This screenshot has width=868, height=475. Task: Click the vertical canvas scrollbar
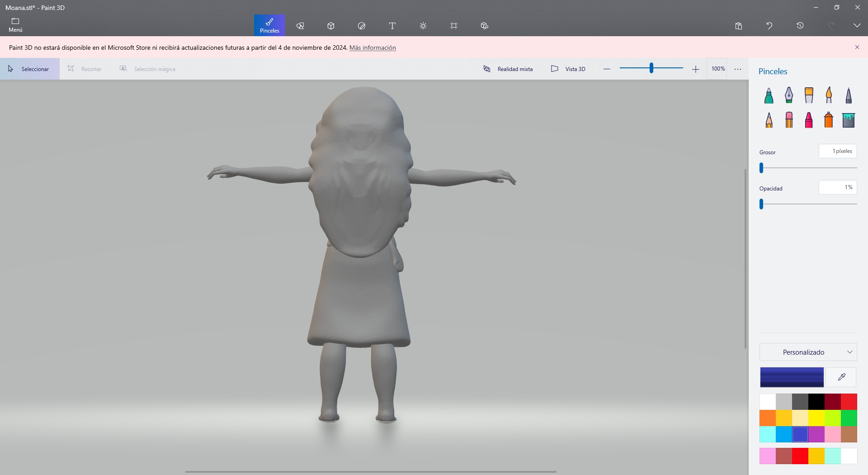pyautogui.click(x=745, y=259)
